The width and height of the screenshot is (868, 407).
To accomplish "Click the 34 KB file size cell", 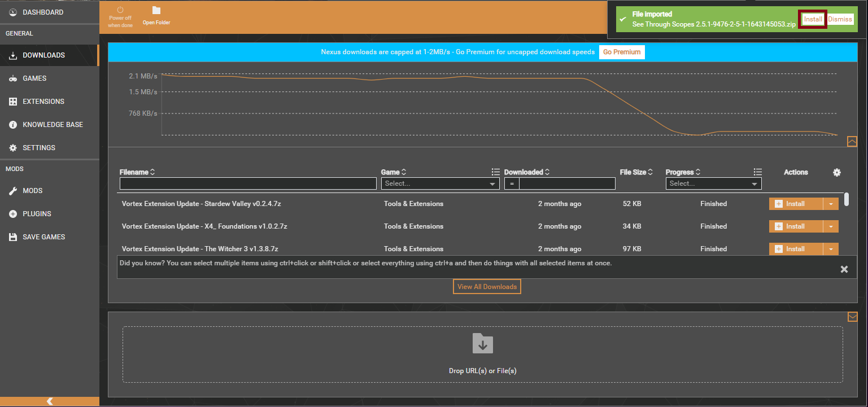I will (632, 226).
